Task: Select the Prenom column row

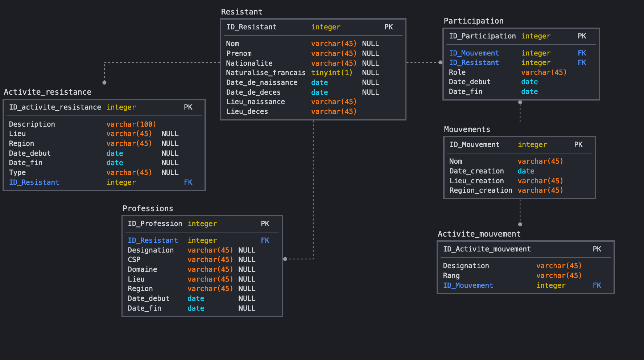Action: point(313,53)
